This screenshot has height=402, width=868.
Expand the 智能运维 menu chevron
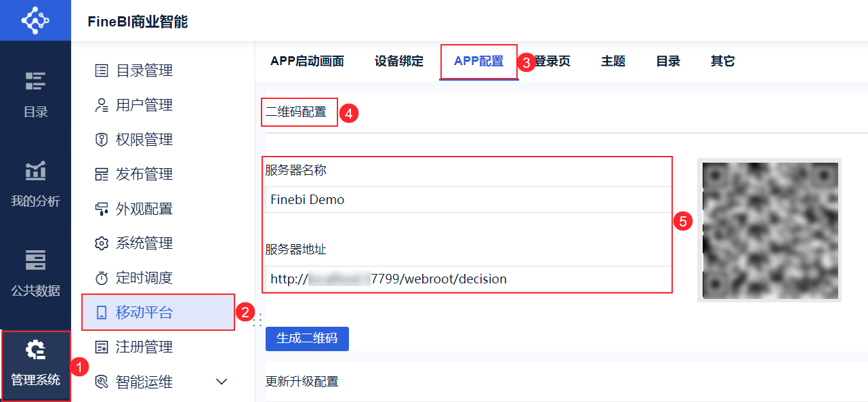pyautogui.click(x=221, y=381)
